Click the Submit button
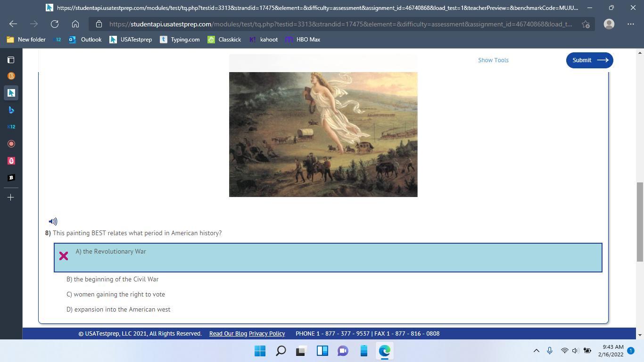Viewport: 644px width, 362px height. pos(589,60)
